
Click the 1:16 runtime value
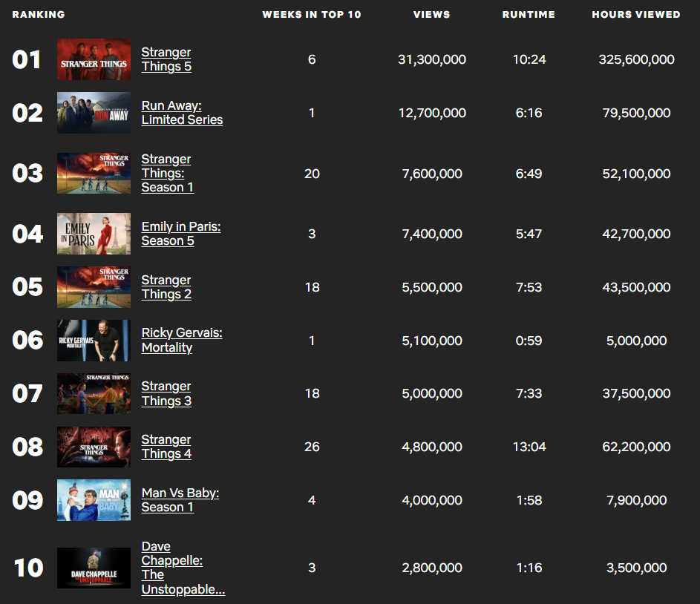coord(529,568)
